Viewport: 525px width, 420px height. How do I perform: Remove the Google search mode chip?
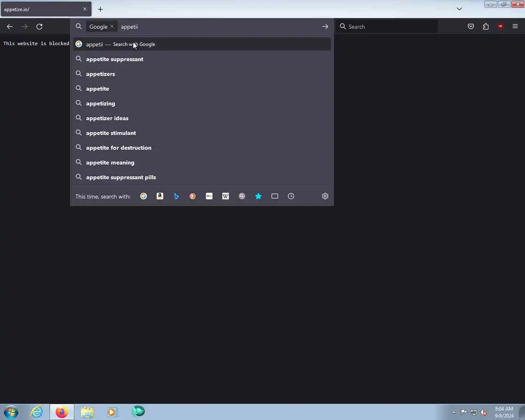pyautogui.click(x=112, y=26)
